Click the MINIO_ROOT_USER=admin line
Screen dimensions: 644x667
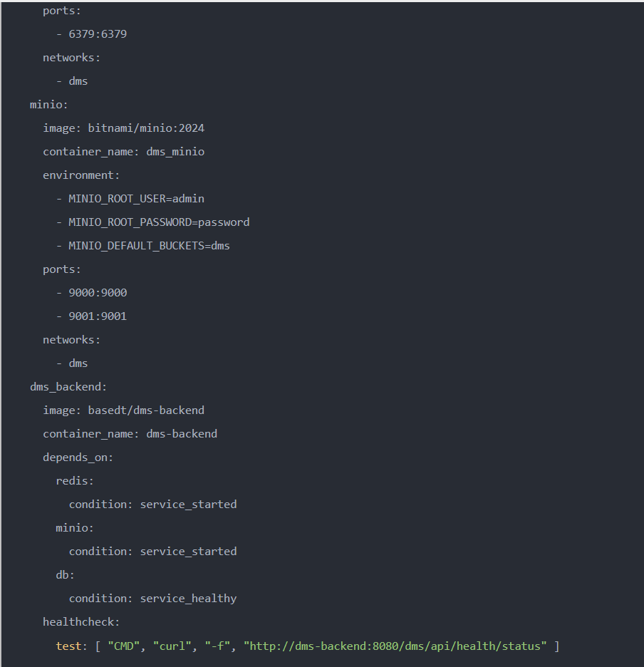point(136,199)
